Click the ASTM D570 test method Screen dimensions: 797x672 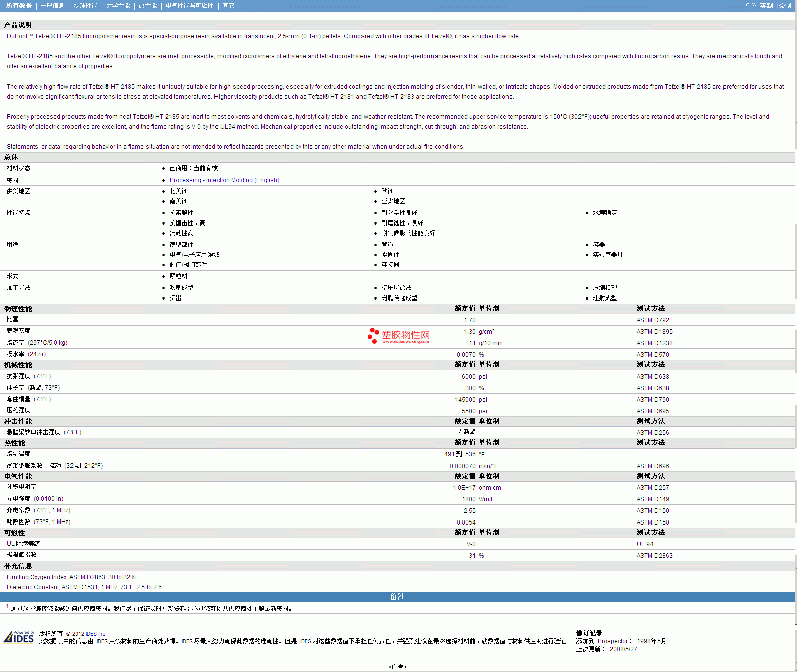tap(653, 355)
